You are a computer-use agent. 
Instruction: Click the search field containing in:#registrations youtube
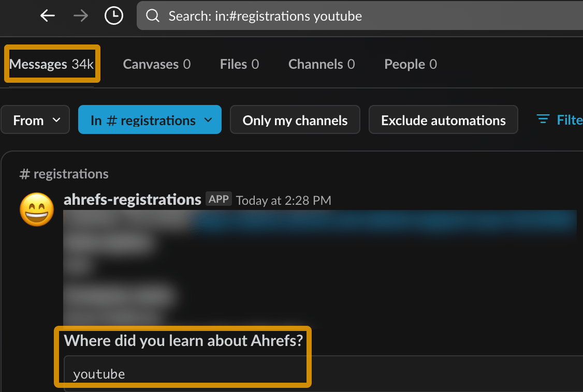click(x=360, y=16)
